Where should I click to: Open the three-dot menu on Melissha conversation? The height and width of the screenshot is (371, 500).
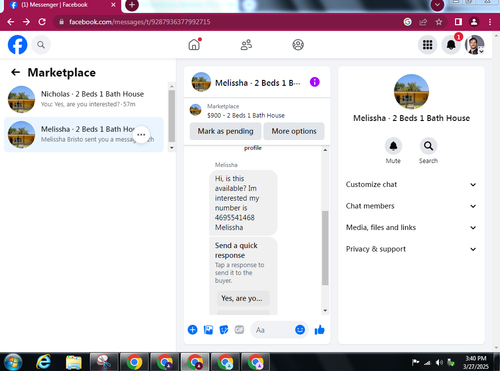[141, 135]
